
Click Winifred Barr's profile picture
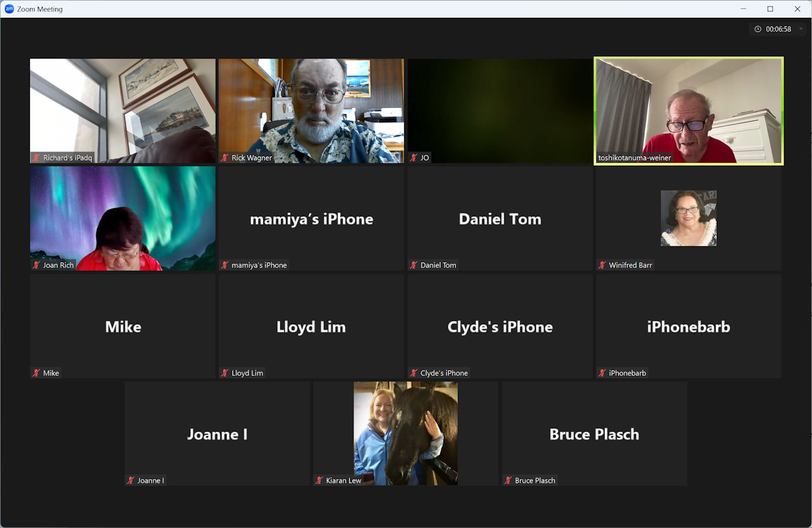(x=688, y=218)
